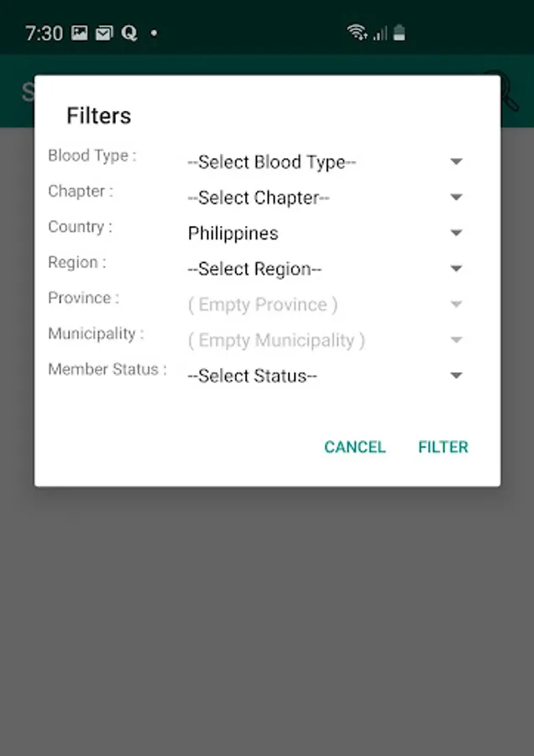Apply filters with the FILTER button
Image resolution: width=534 pixels, height=756 pixels.
click(443, 447)
